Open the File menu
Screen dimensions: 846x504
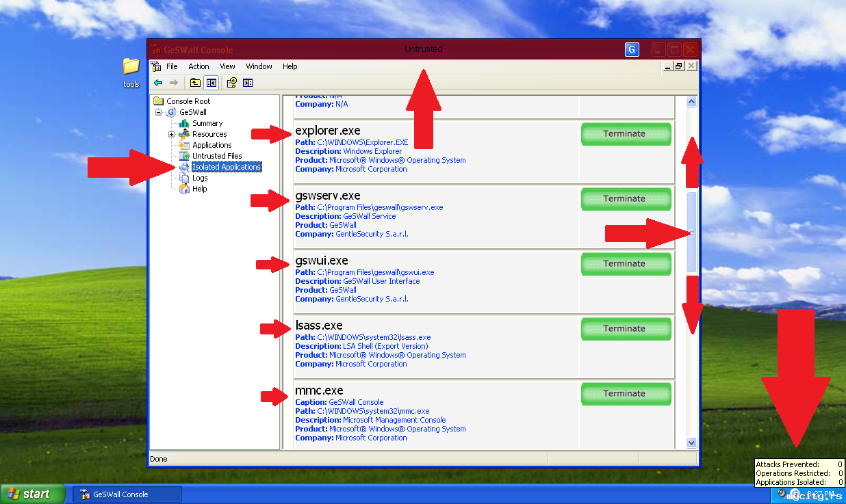[x=172, y=66]
